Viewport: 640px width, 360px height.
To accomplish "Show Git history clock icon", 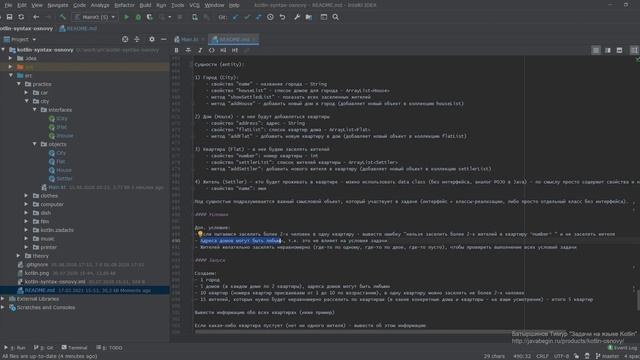I will click(x=270, y=17).
